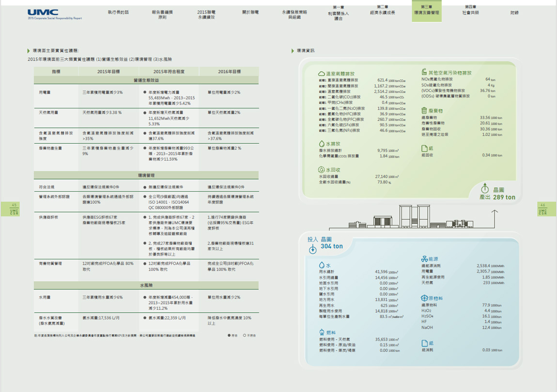Open the 執行長的話 navigation tab
Image resolution: width=557 pixels, height=392 pixels.
(118, 12)
